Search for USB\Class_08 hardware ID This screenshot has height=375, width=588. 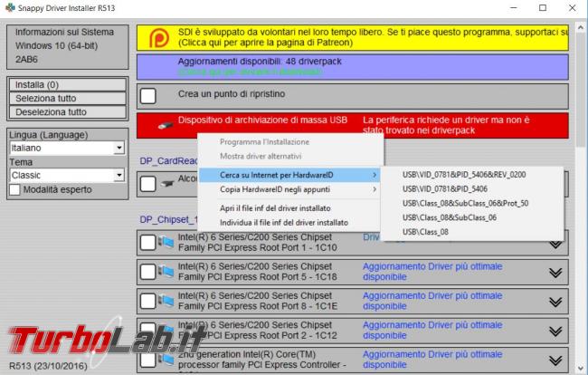coord(425,232)
